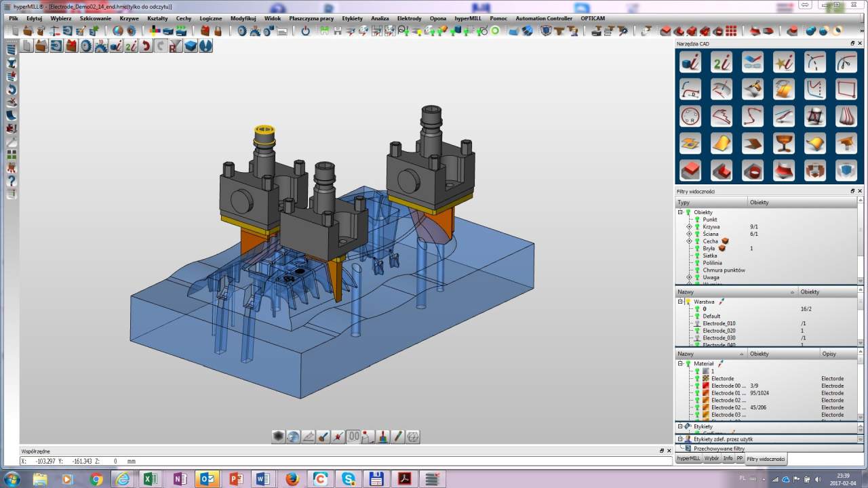
Task: Click the Obiekty column header in types list
Action: click(759, 202)
